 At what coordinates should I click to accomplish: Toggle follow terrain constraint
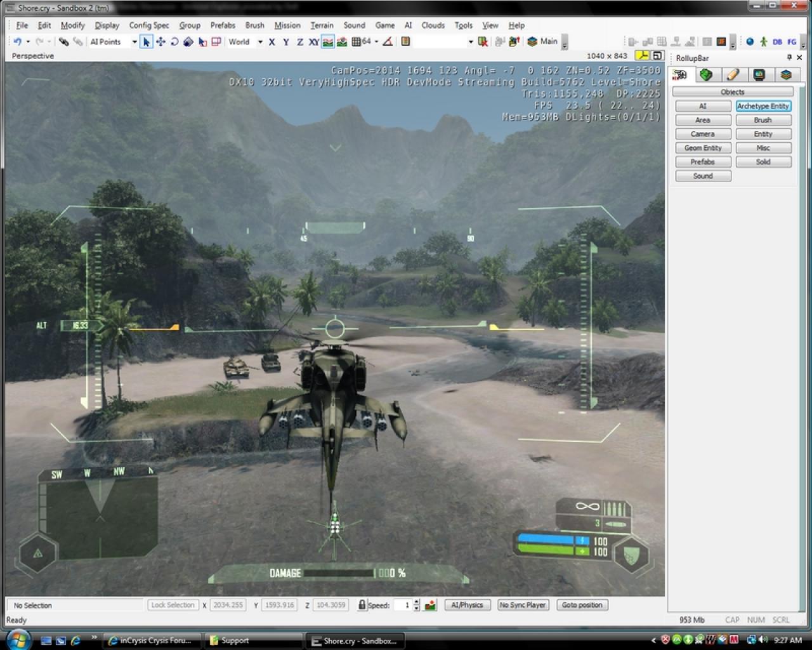[x=328, y=42]
